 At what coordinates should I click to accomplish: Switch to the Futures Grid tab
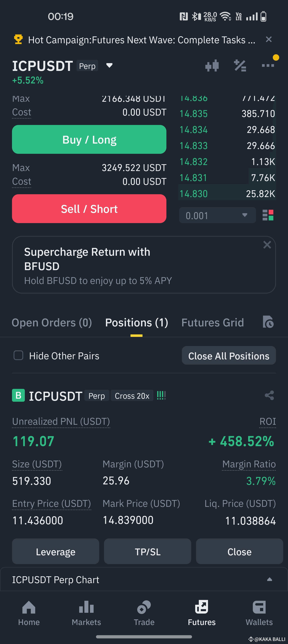[x=212, y=322]
